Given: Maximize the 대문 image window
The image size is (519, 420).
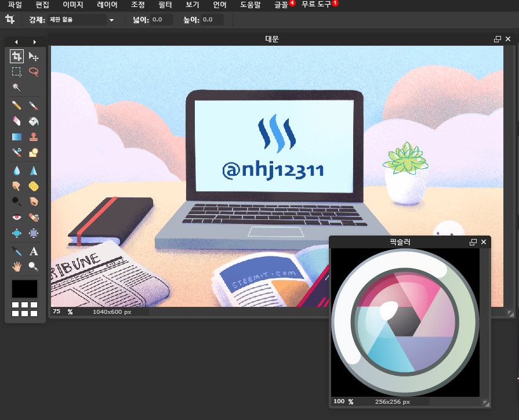Looking at the screenshot, I should pos(497,39).
